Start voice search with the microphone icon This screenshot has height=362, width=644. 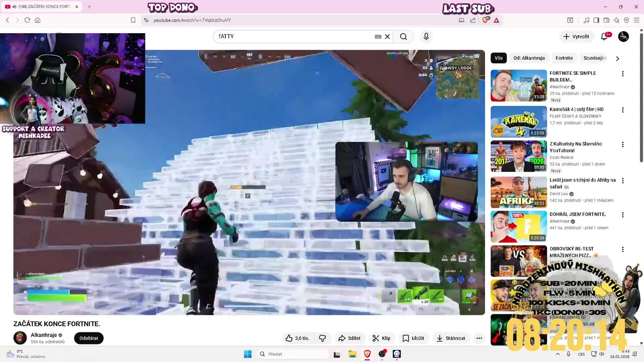[x=426, y=36]
